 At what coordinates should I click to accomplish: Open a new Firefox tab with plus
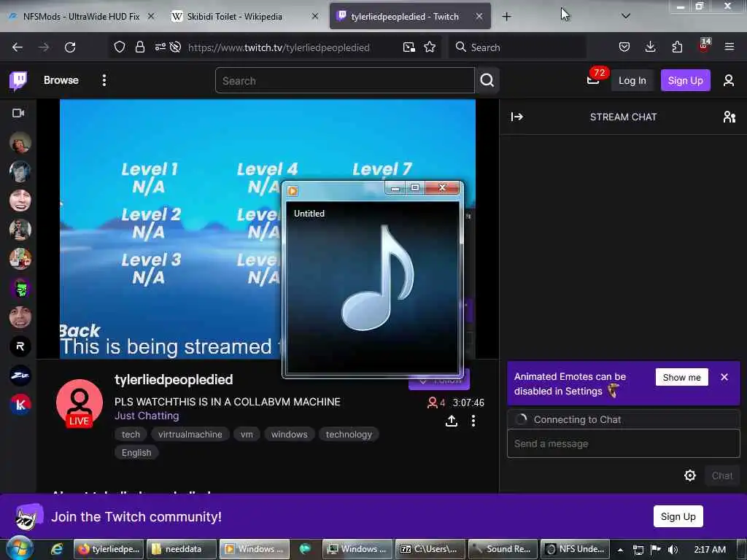pyautogui.click(x=506, y=17)
